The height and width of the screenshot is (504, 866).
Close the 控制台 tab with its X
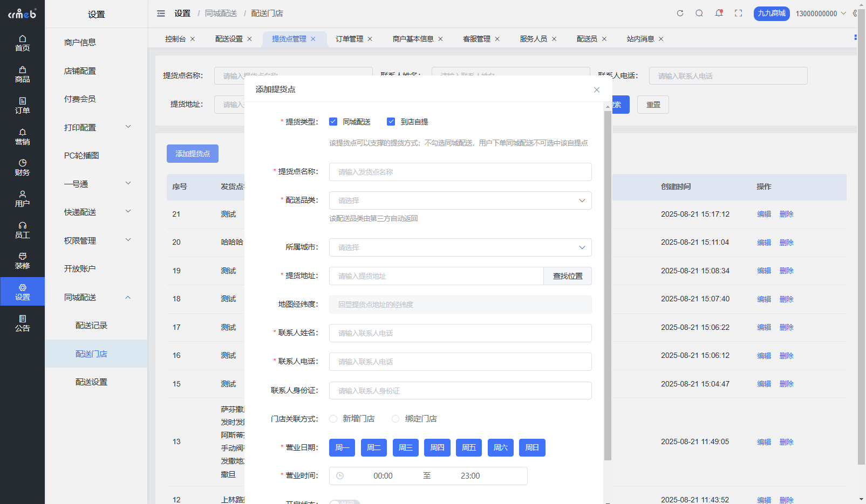point(193,39)
